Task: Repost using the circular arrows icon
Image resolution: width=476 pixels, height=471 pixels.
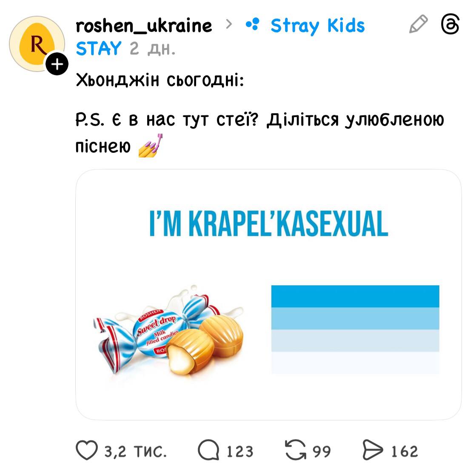Action: (296, 451)
